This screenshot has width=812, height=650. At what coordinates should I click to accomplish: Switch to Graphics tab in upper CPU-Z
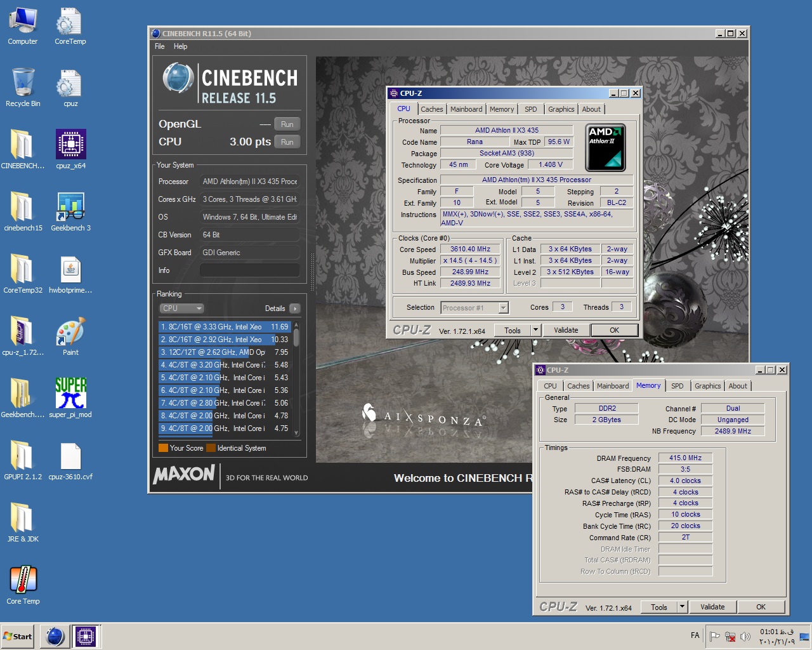(561, 109)
